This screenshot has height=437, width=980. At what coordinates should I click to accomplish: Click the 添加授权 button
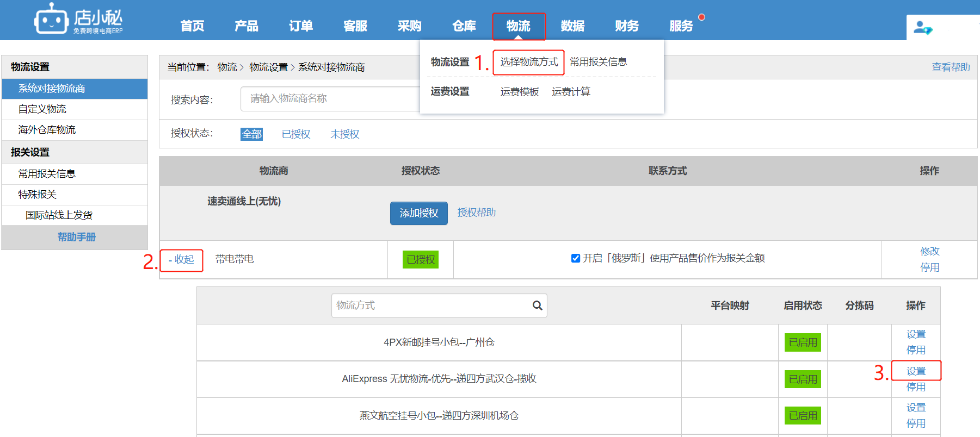tap(419, 213)
